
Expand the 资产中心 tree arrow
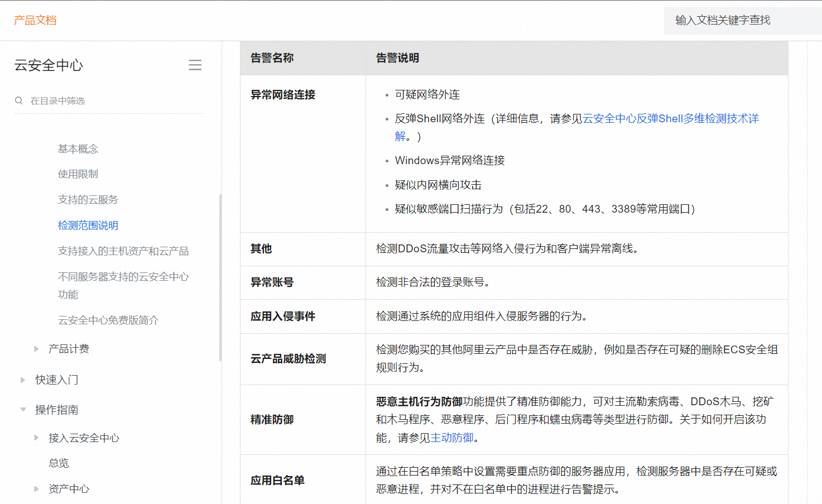click(x=37, y=489)
